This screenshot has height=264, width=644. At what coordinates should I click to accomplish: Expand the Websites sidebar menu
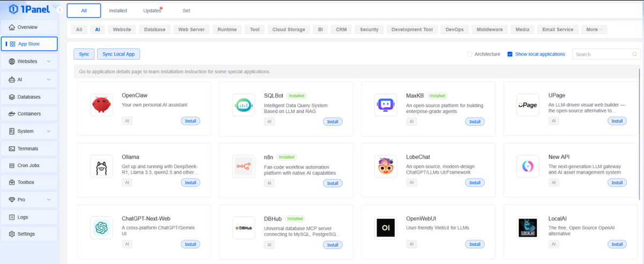click(x=49, y=61)
